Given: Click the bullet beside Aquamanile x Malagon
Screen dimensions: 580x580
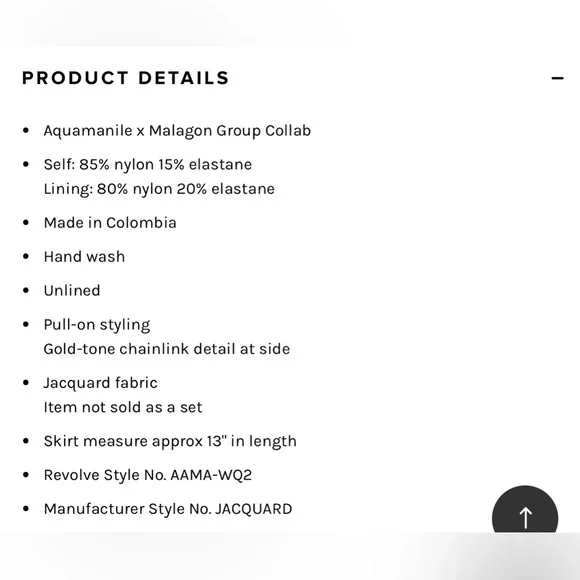Looking at the screenshot, I should 26,131.
